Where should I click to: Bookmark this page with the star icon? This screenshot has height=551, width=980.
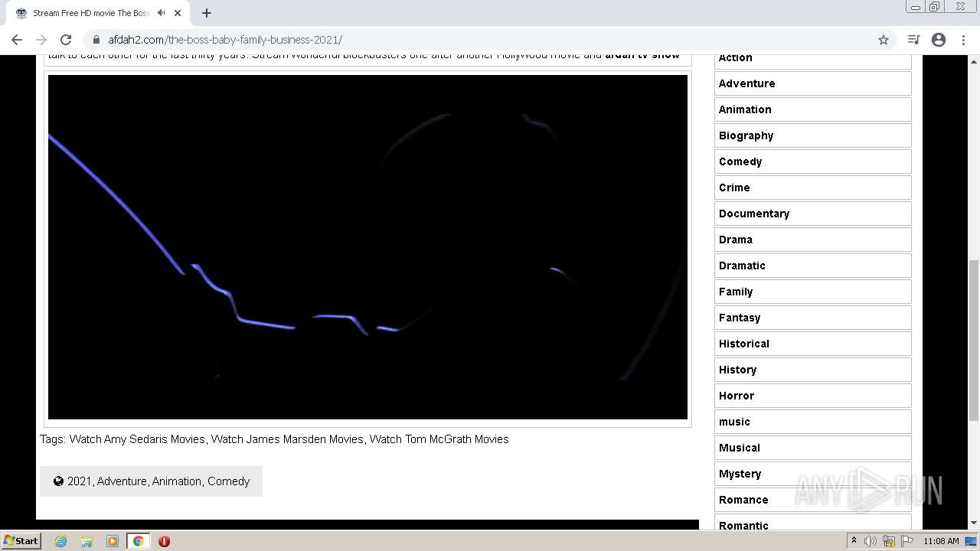pos(884,40)
